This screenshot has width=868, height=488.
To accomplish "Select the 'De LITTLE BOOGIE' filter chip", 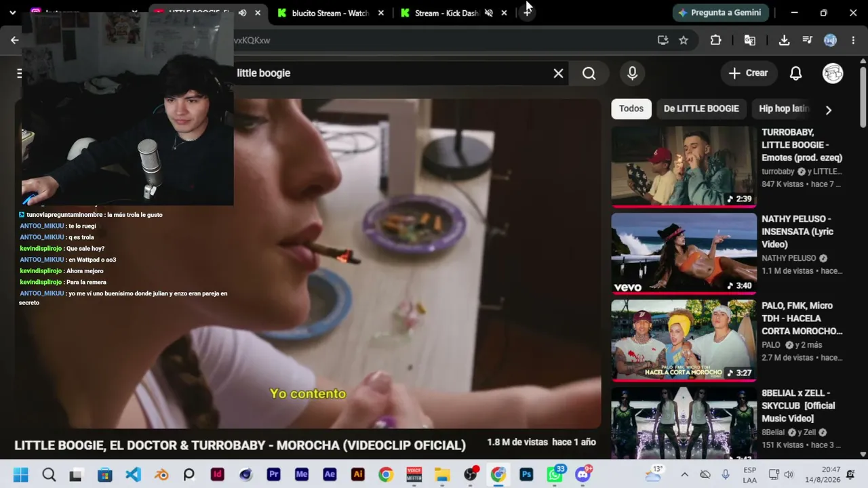I will 701,108.
